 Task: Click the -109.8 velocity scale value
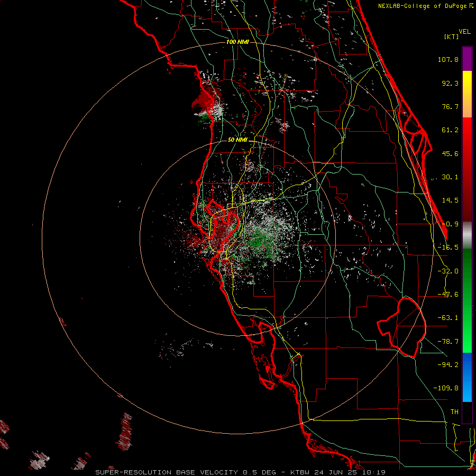point(446,388)
